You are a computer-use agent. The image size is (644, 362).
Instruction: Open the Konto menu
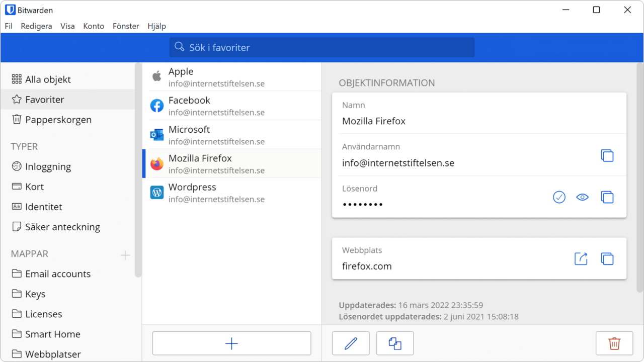(94, 26)
